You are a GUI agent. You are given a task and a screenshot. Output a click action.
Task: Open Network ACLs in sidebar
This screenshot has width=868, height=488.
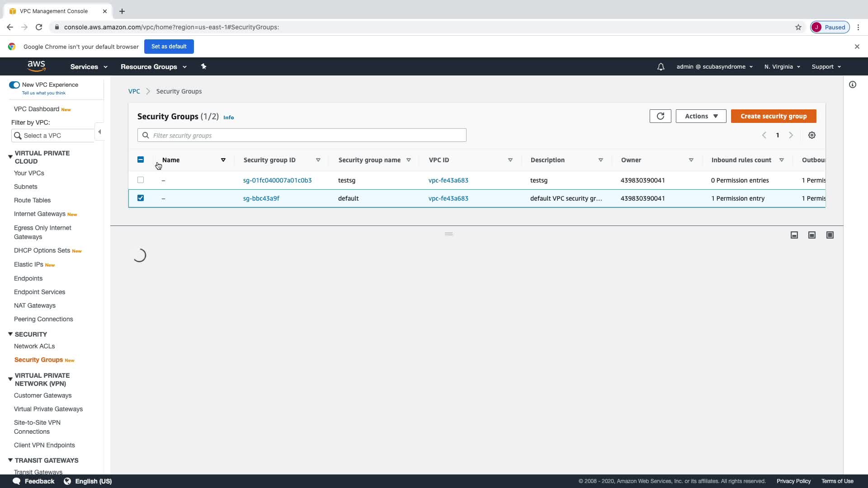coord(34,346)
